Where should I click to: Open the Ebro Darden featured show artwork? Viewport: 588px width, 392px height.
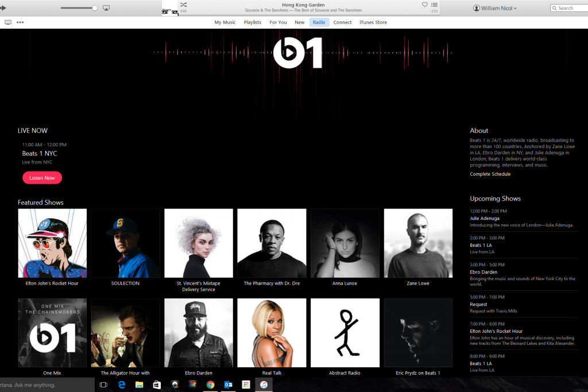pyautogui.click(x=199, y=333)
